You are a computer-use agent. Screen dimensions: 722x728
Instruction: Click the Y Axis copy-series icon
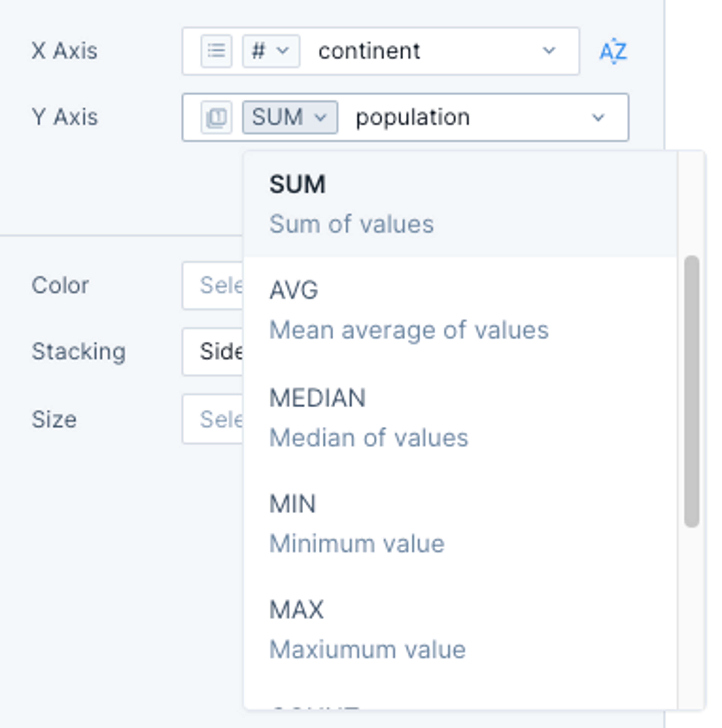coord(216,117)
